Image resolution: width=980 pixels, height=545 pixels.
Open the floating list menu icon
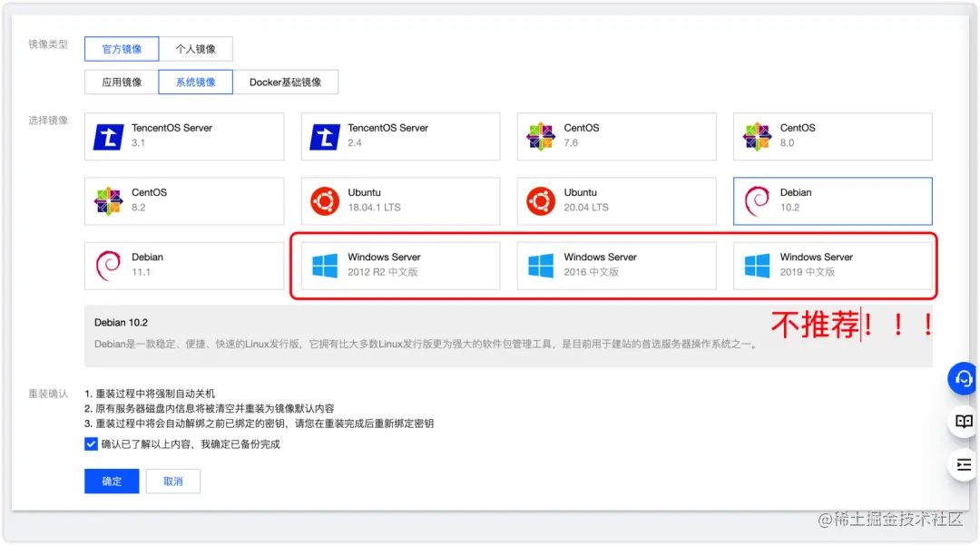(963, 465)
